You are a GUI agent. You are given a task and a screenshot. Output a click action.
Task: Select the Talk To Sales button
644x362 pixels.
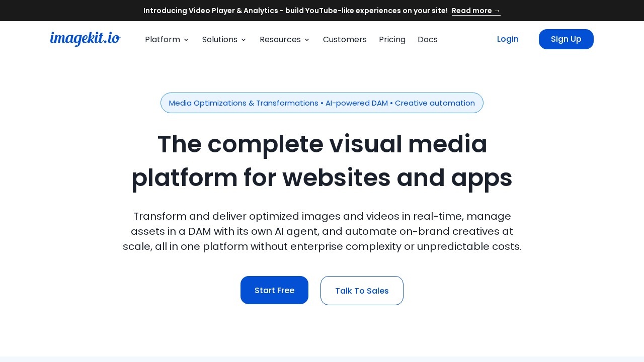362,291
